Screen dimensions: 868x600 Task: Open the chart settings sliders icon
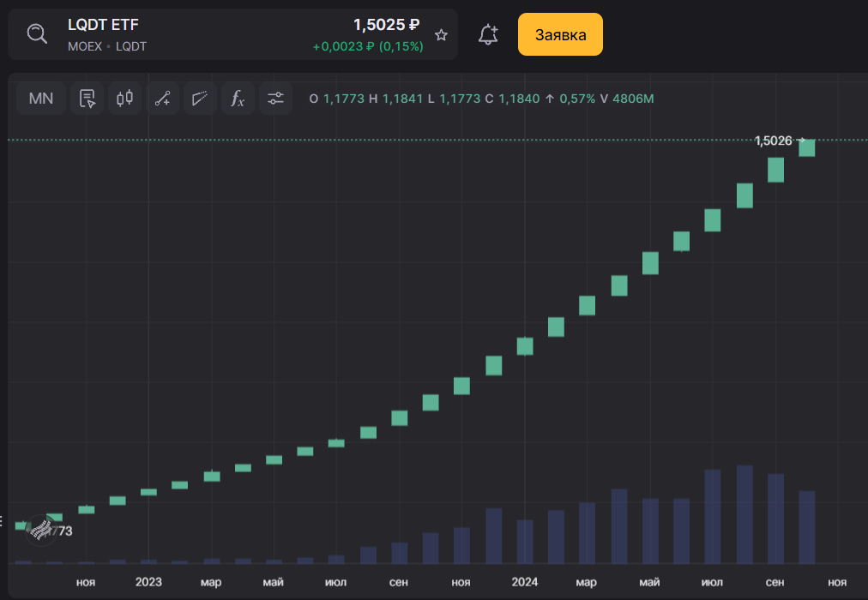[275, 99]
